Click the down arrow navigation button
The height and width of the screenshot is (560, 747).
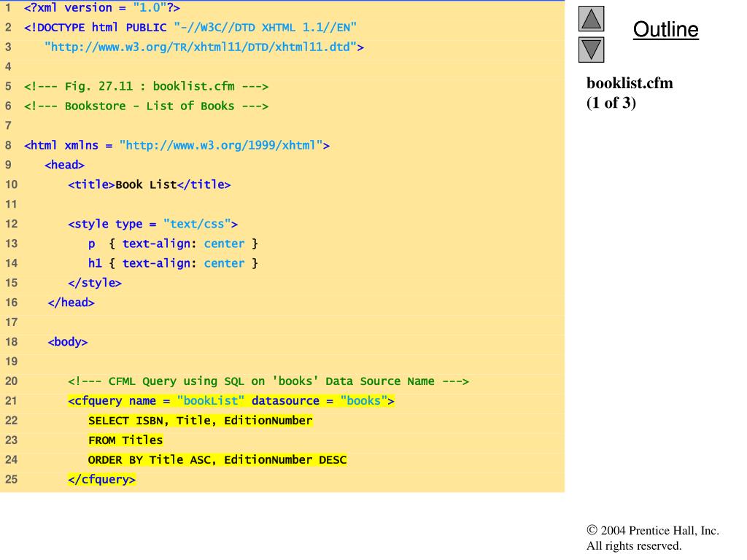[x=591, y=50]
